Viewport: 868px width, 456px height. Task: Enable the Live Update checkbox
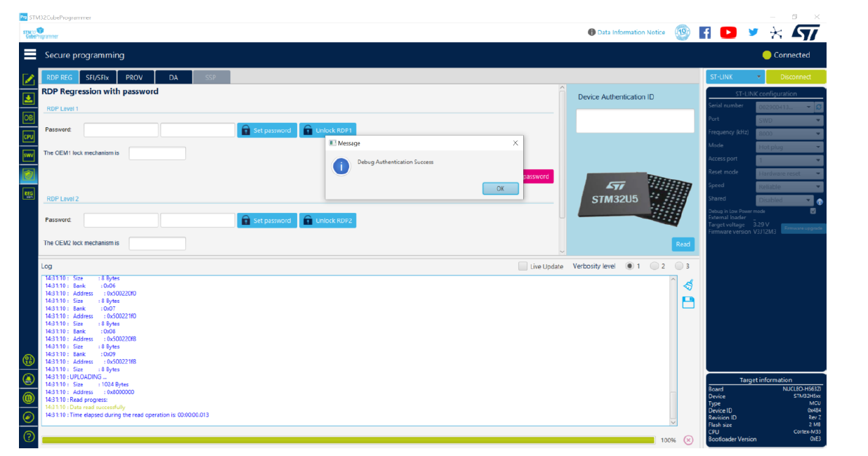[x=522, y=266]
